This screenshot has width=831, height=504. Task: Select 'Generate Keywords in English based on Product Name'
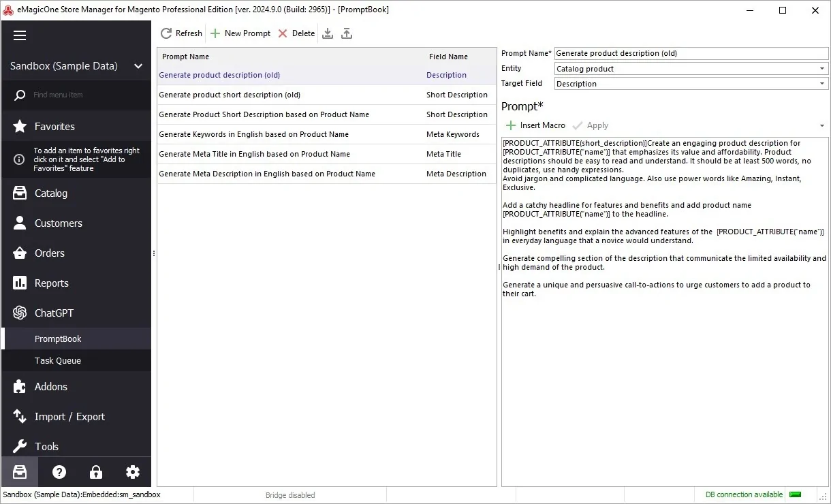(326, 134)
